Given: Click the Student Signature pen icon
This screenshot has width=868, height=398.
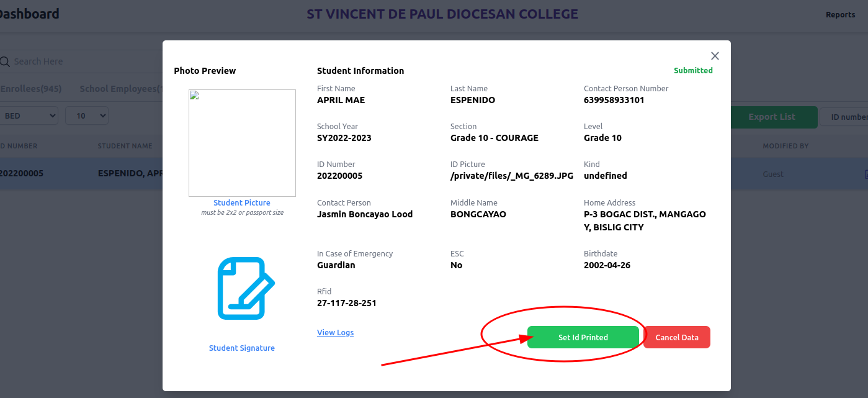Looking at the screenshot, I should (x=246, y=289).
